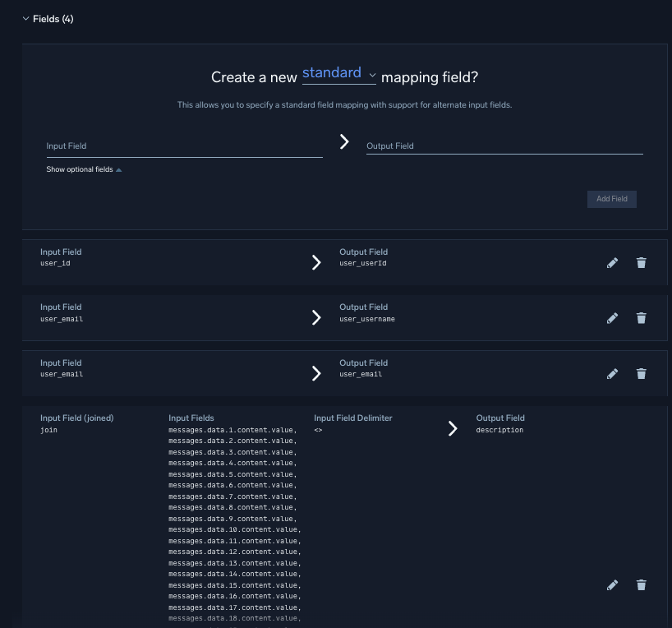The width and height of the screenshot is (672, 628).
Task: Click the arrow in the joined description row
Action: [x=453, y=428]
